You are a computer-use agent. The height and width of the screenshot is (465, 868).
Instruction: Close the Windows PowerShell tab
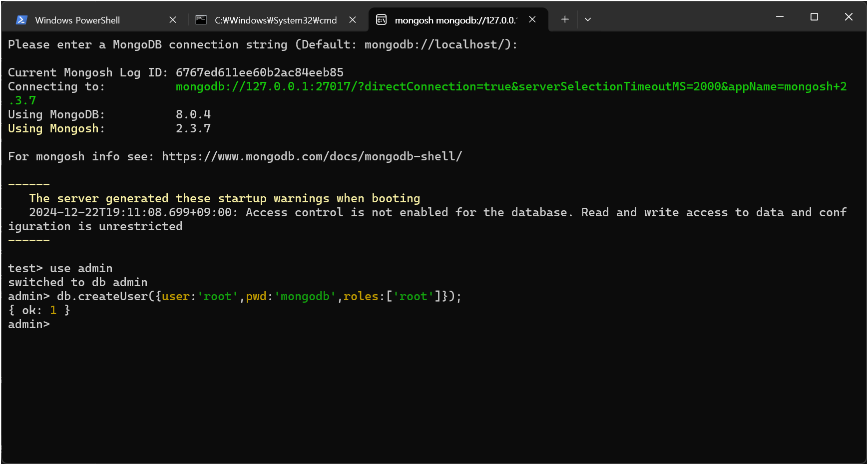(x=173, y=20)
